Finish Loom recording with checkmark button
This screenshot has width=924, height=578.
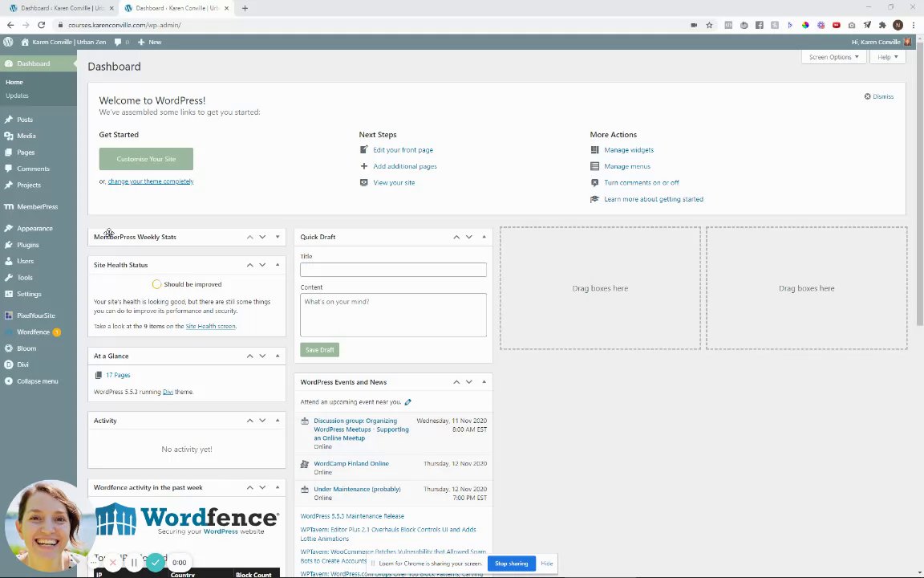coord(155,563)
